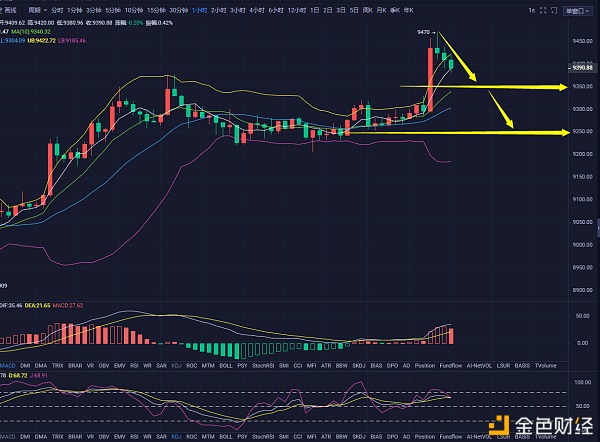This screenshot has height=442, width=600.
Task: Select DMI in the upper indicator row
Action: (x=25, y=365)
